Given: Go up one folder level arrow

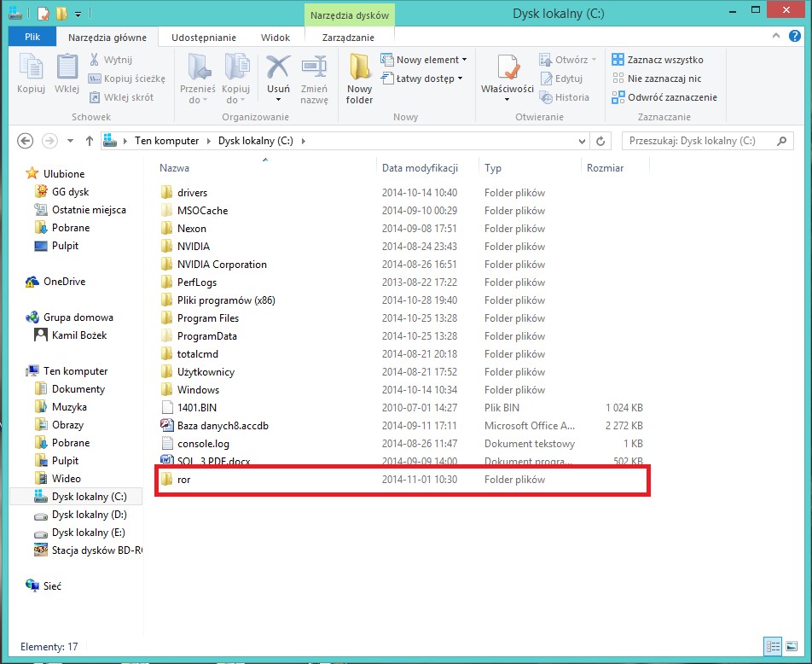Looking at the screenshot, I should [89, 141].
